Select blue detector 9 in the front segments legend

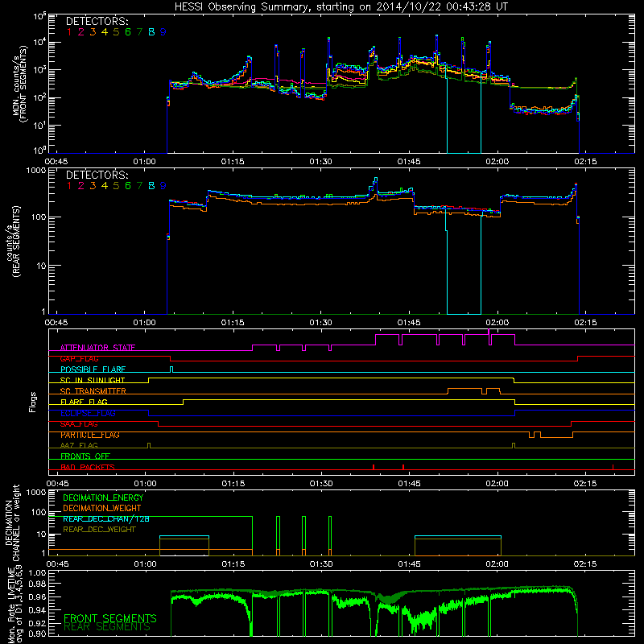click(163, 32)
